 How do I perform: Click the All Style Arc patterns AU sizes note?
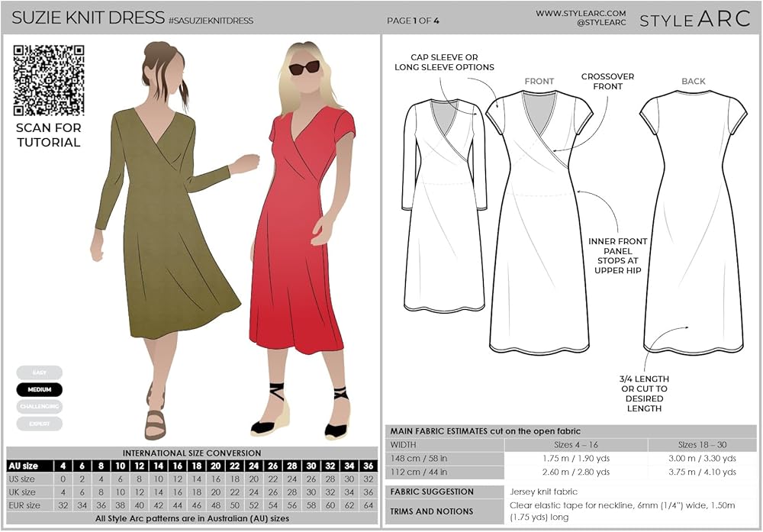pos(192,518)
